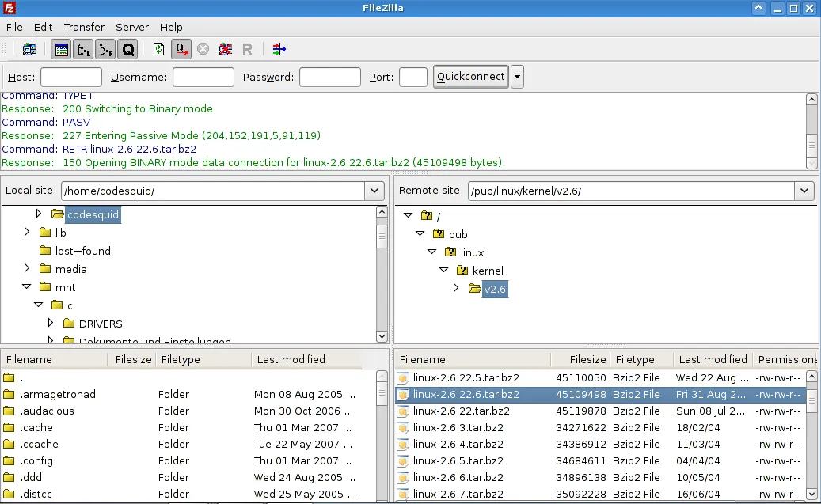Select linux-2.6.22.6.tar.bz2 in remote list

pyautogui.click(x=600, y=395)
